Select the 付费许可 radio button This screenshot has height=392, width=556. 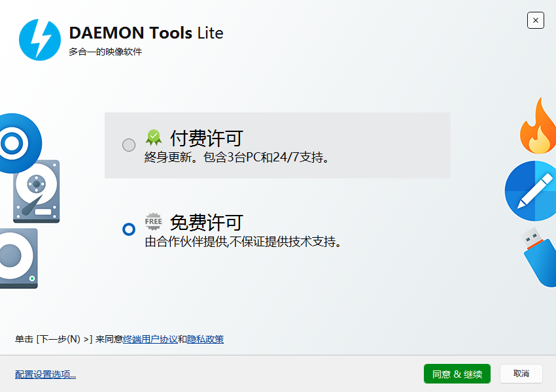tap(129, 145)
